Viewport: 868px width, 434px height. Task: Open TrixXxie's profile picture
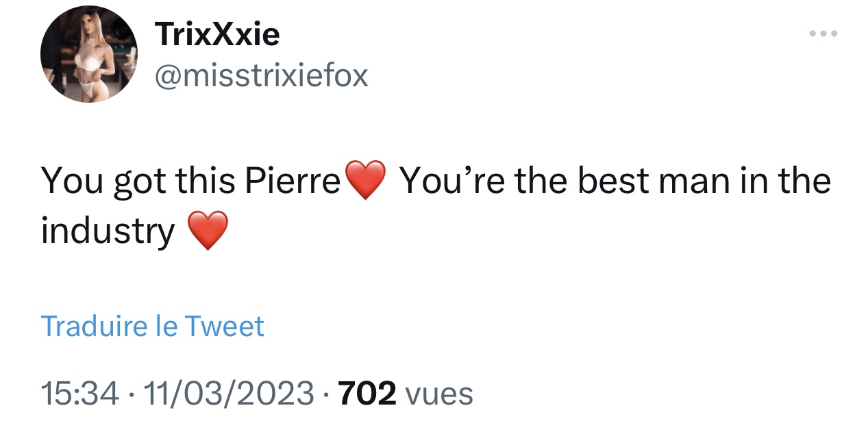pos(89,54)
